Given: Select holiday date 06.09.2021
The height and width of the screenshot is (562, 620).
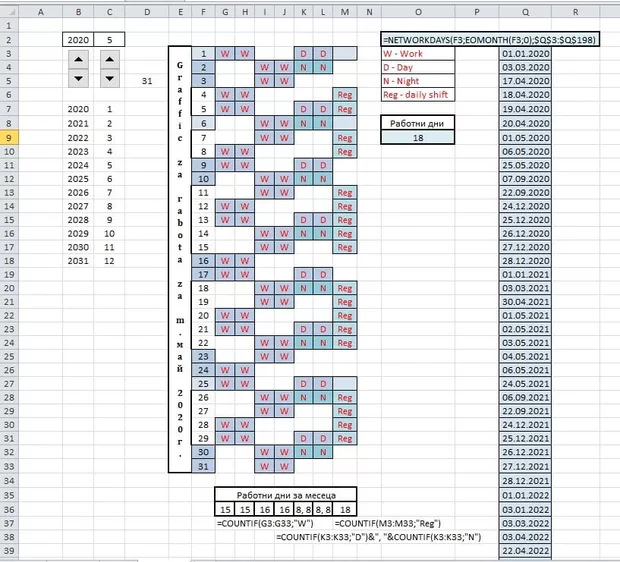Looking at the screenshot, I should pos(525,397).
